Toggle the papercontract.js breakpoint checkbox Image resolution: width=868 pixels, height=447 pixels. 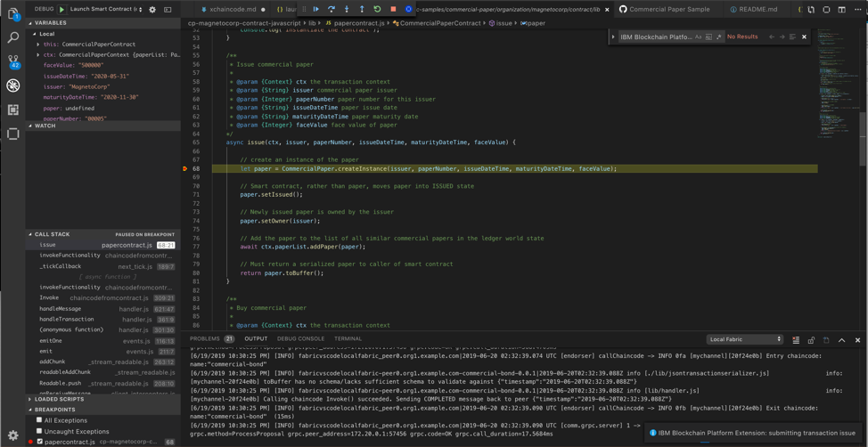point(39,442)
